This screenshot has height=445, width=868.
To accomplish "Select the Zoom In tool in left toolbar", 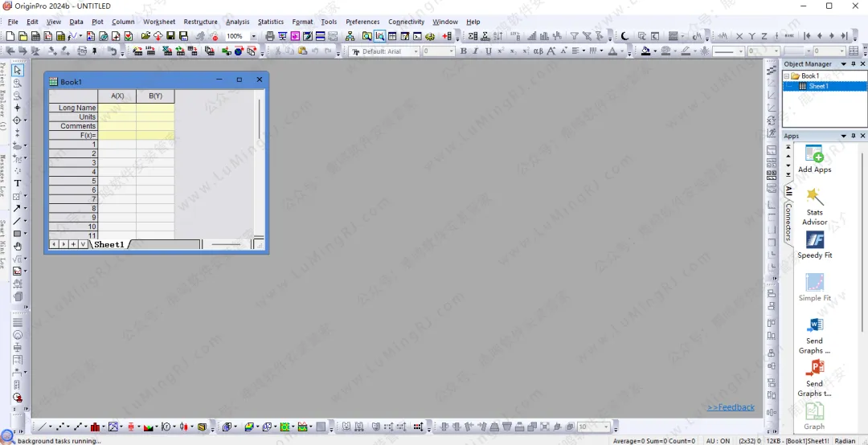I will [18, 84].
